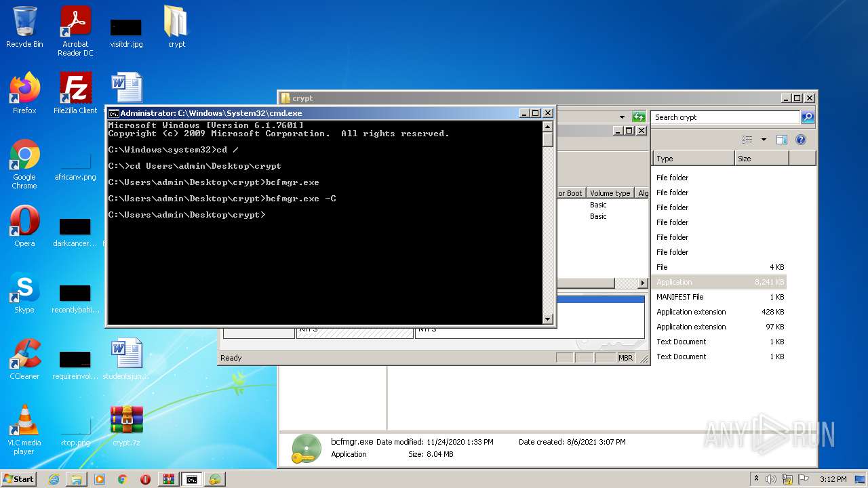Viewport: 868px width, 488px height.
Task: Sort by the Type column header
Action: click(x=693, y=159)
